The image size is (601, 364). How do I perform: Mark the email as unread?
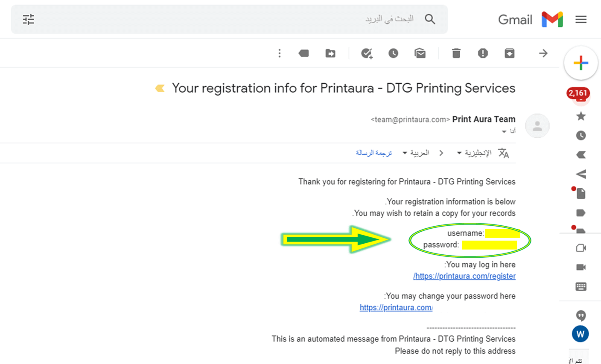(x=420, y=53)
